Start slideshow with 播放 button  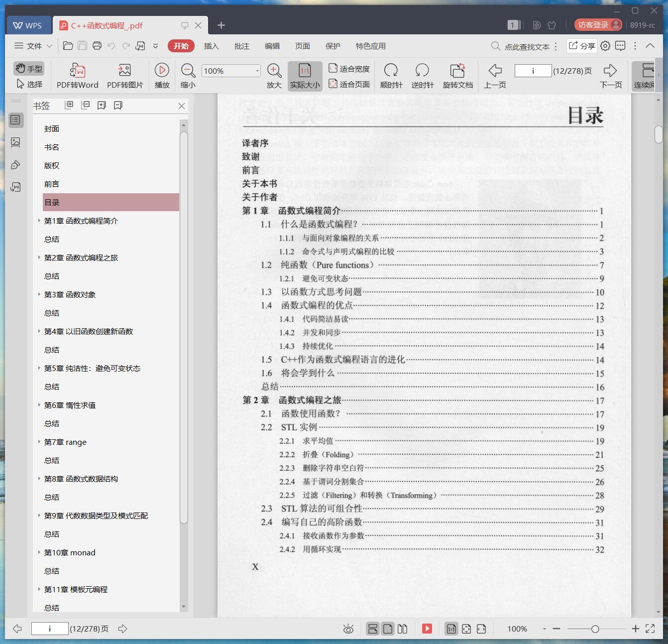click(162, 76)
